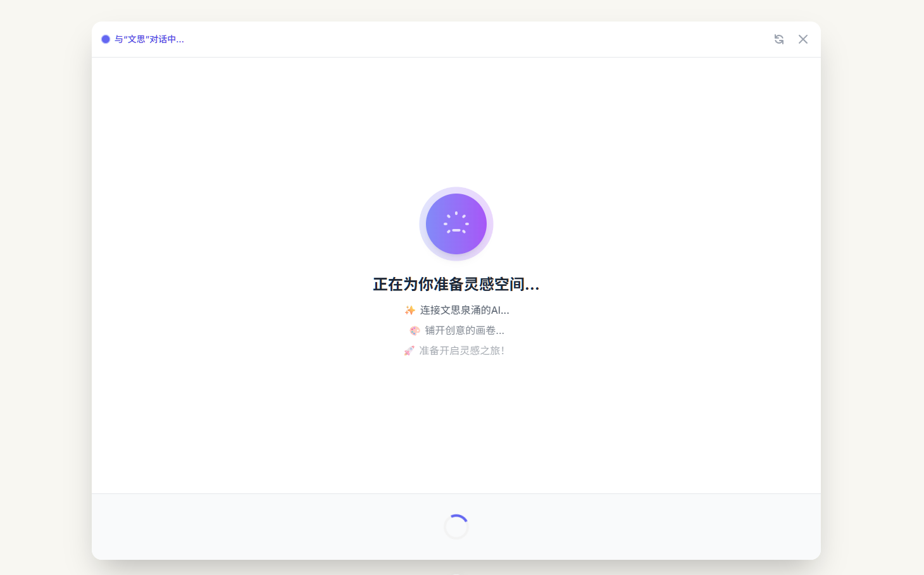Click the 与"文思"对话中... header title

click(149, 39)
